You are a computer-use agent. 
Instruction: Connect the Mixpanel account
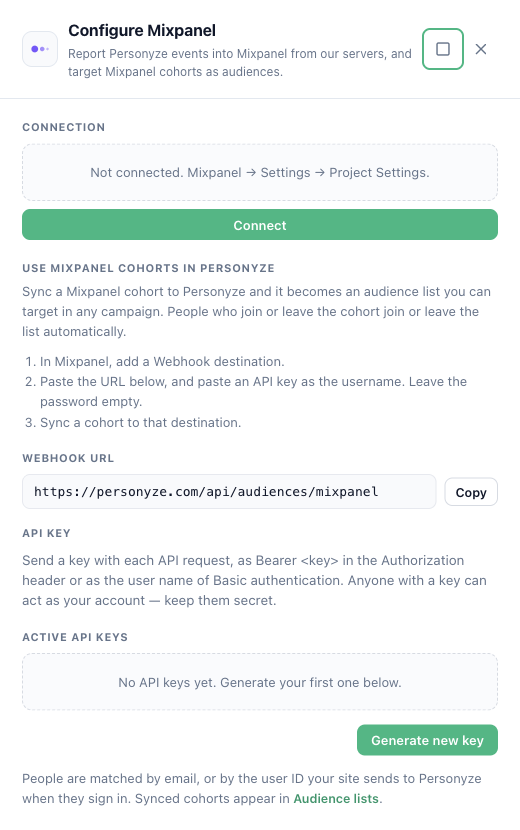click(260, 225)
